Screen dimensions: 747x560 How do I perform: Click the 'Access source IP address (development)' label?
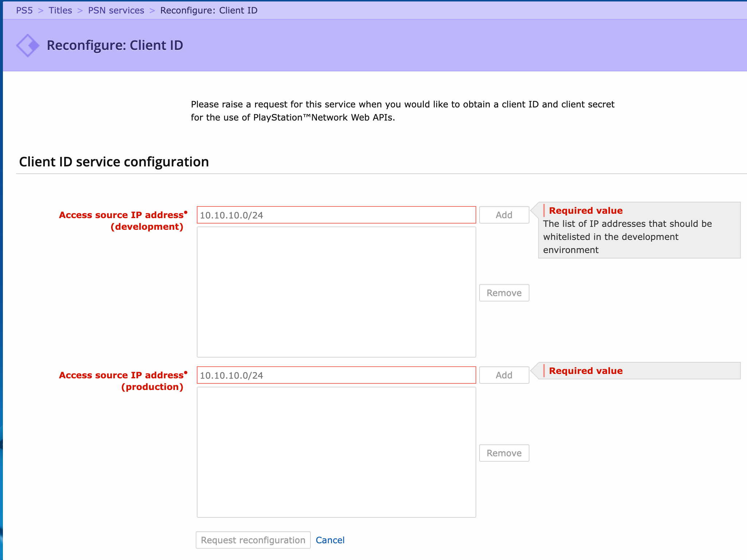point(123,221)
